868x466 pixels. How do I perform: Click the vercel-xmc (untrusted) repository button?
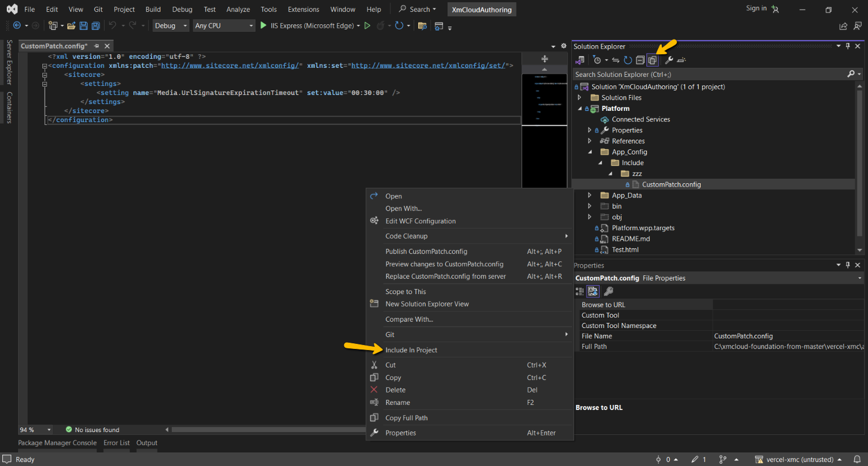tap(798, 459)
